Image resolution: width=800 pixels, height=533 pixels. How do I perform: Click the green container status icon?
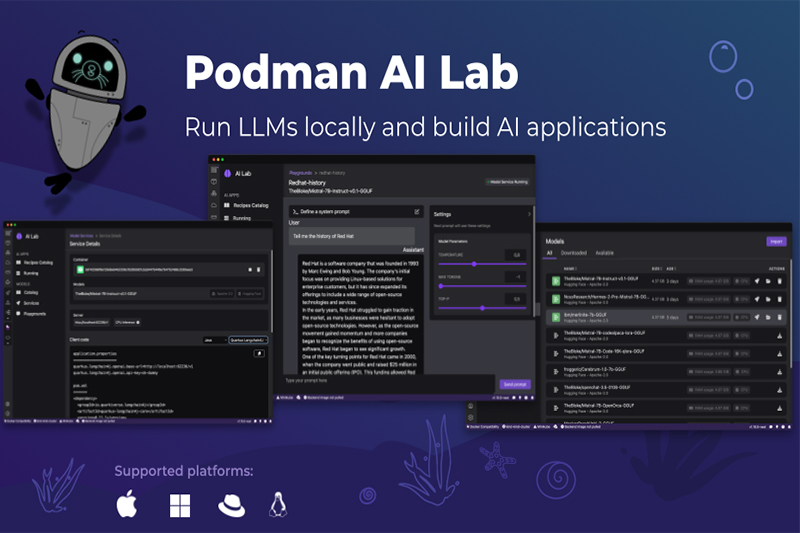click(x=80, y=269)
